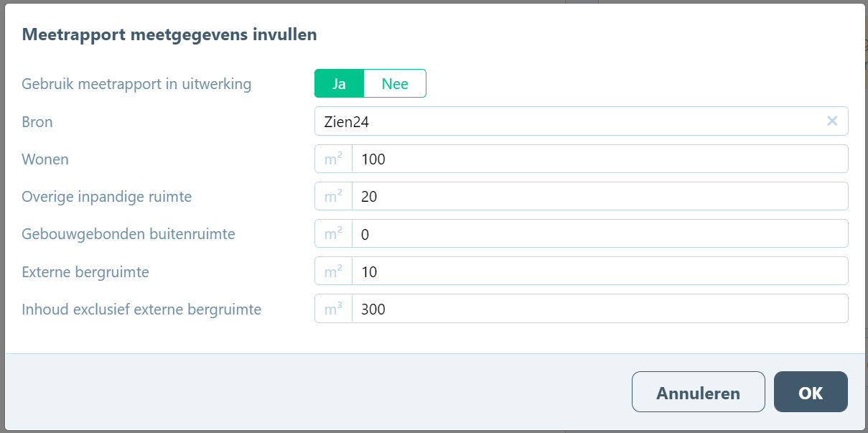868x433 pixels.
Task: Select Ja for using the meetrapport
Action: pos(340,83)
